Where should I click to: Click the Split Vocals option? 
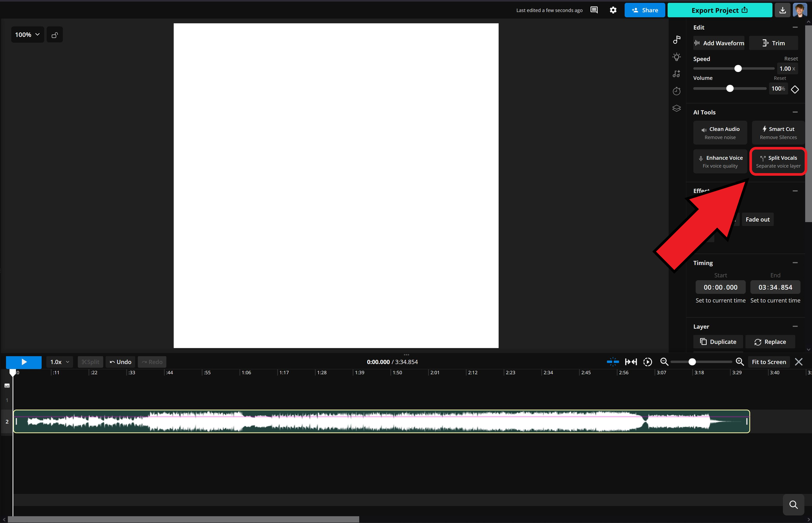coord(778,161)
